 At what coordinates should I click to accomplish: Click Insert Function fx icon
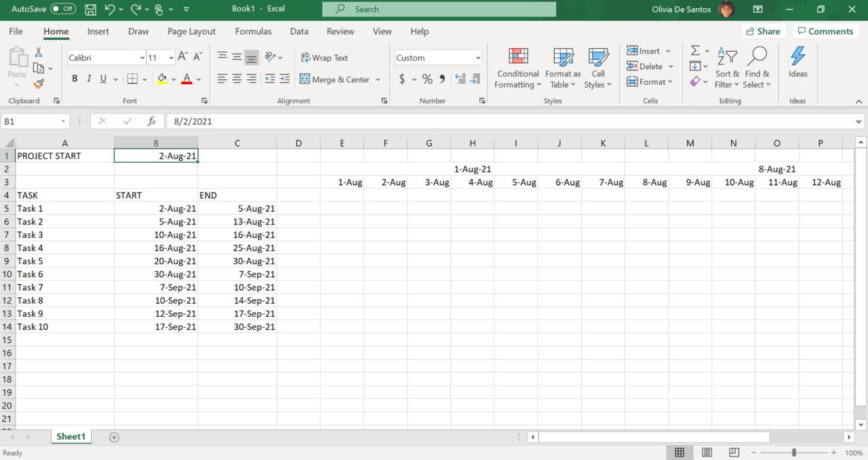point(152,121)
